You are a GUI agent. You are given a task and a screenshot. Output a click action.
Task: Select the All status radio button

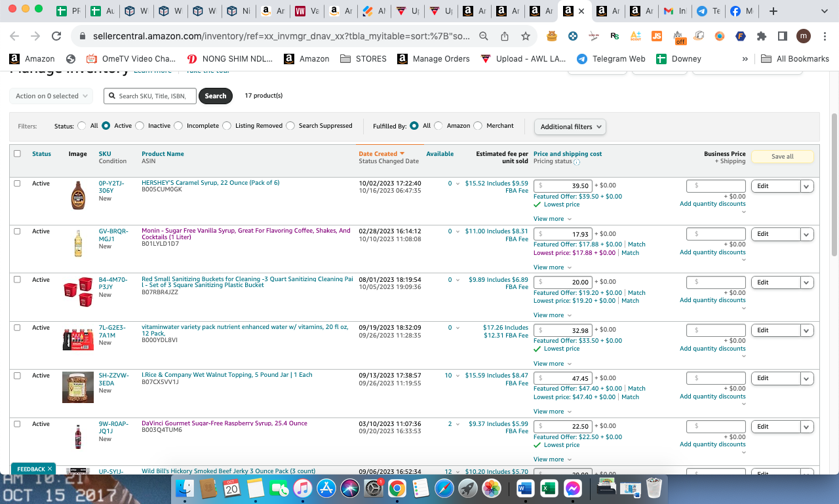pyautogui.click(x=82, y=126)
